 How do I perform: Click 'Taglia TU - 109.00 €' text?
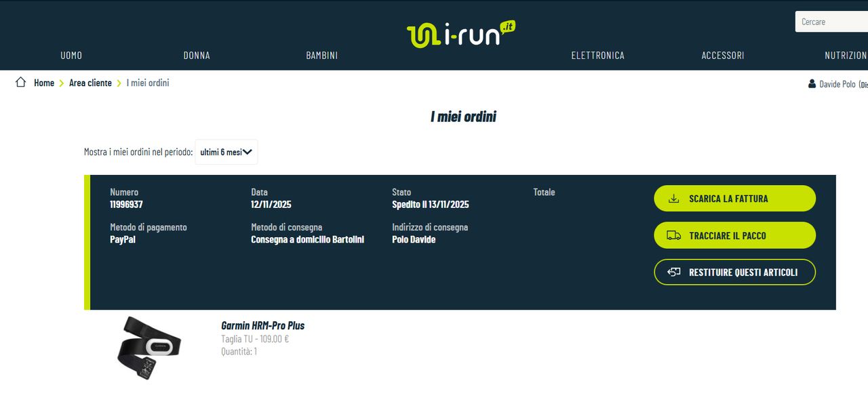coord(255,339)
